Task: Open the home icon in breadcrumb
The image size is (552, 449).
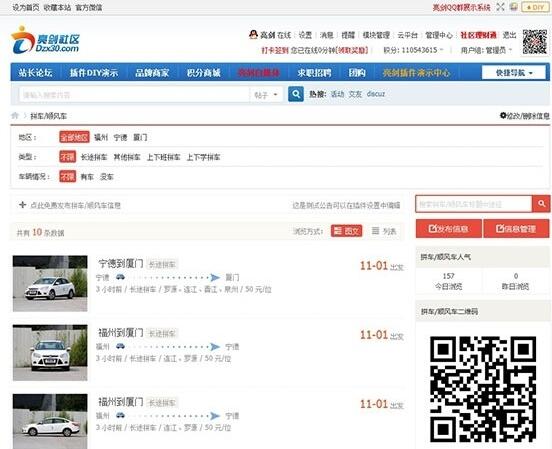Action: pyautogui.click(x=15, y=116)
